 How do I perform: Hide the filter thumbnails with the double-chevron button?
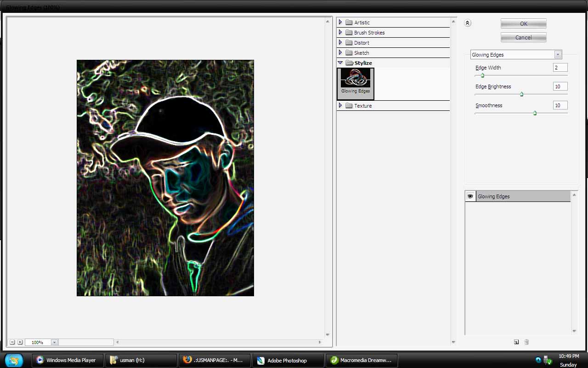pos(468,23)
